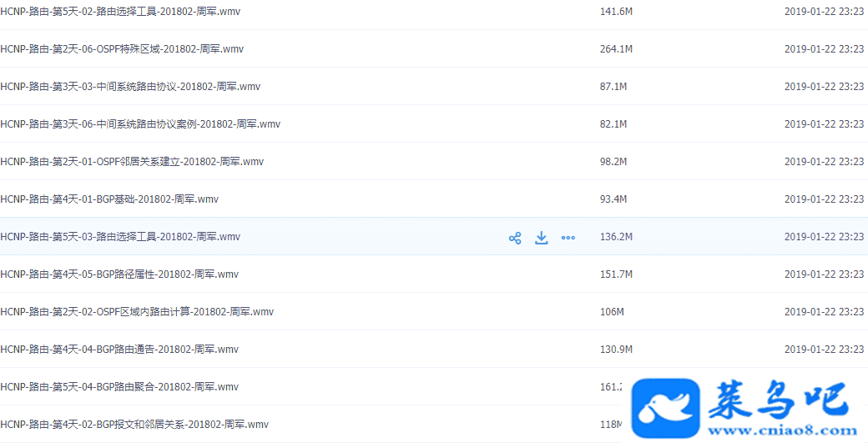Open 第4天-02-BGP报文和邻居关系 video file
The width and height of the screenshot is (868, 448).
point(134,425)
